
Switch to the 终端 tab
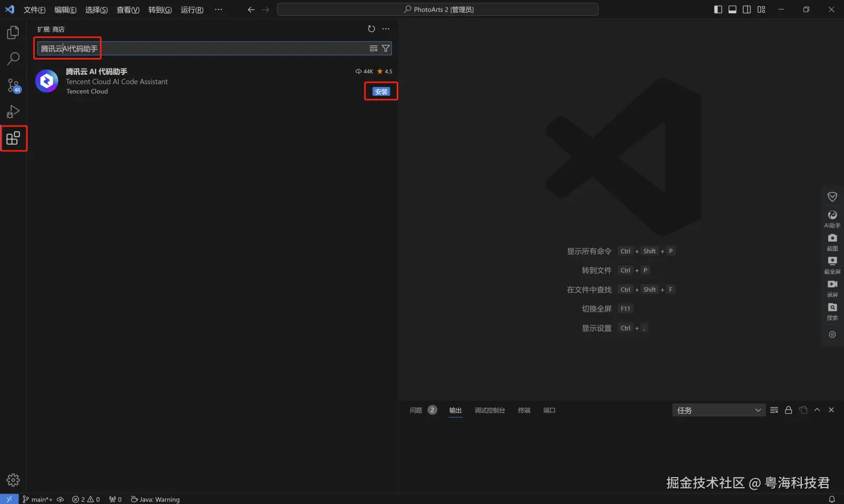(524, 410)
